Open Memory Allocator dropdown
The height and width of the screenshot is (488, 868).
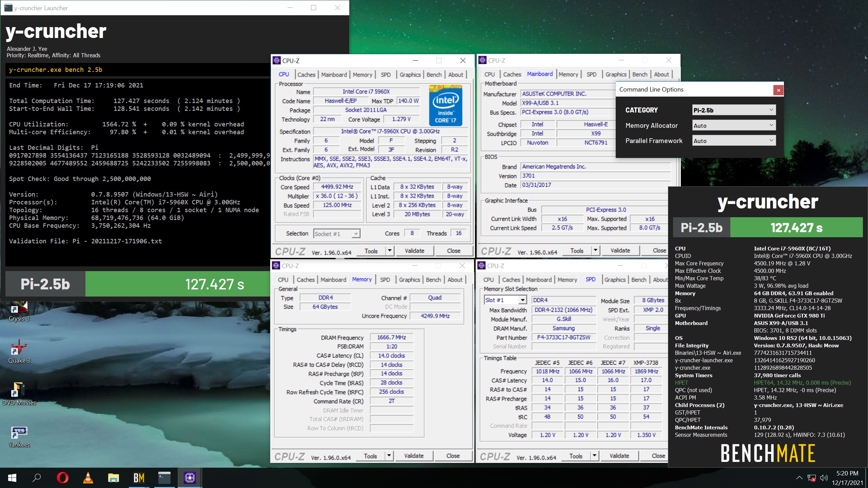pyautogui.click(x=734, y=125)
